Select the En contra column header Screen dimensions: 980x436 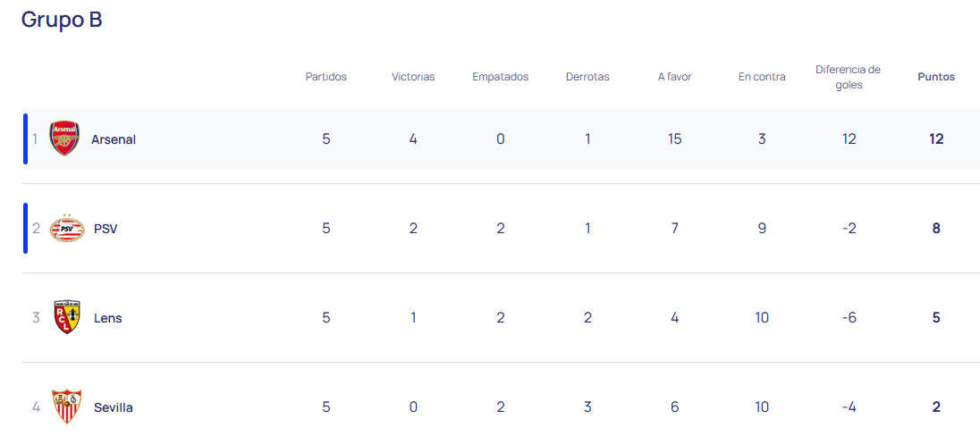762,77
